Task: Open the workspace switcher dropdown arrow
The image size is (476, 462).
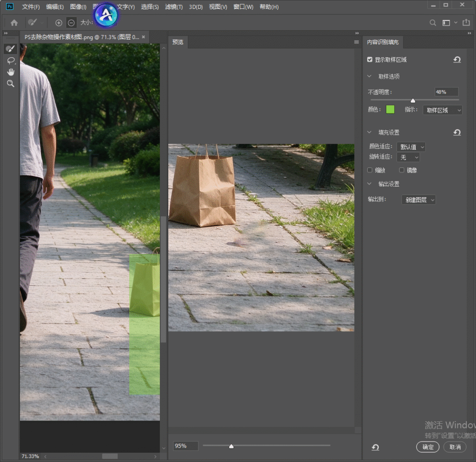Action: (x=456, y=22)
